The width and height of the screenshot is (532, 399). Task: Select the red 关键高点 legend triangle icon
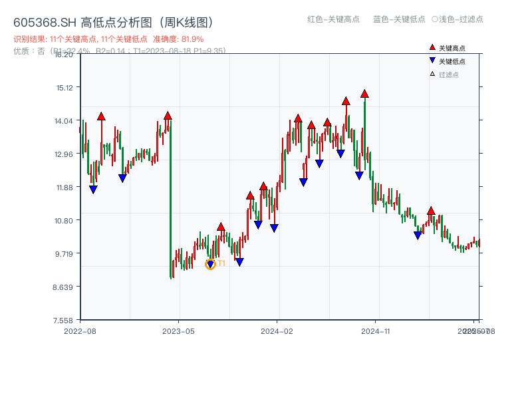[432, 47]
